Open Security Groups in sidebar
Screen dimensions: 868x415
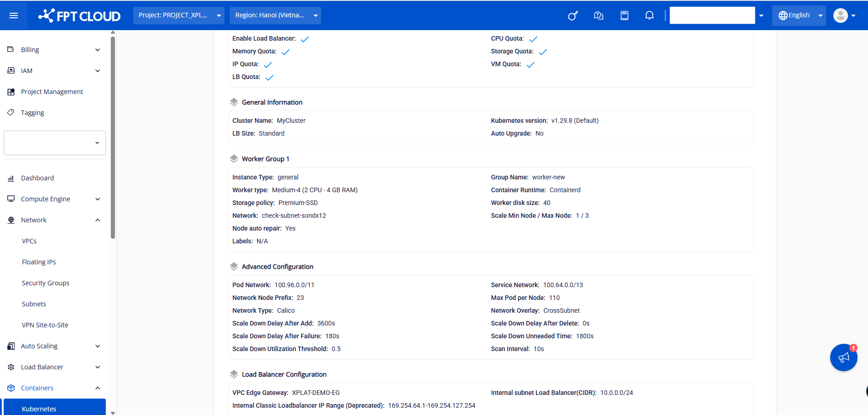pos(46,283)
